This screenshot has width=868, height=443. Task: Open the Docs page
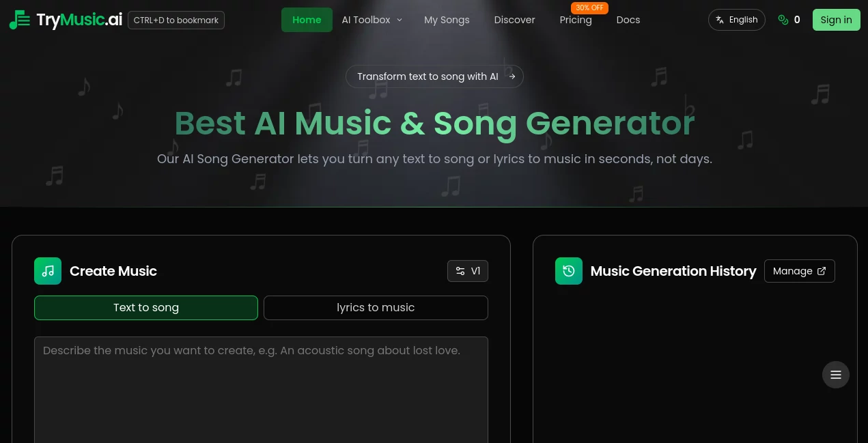coord(628,20)
